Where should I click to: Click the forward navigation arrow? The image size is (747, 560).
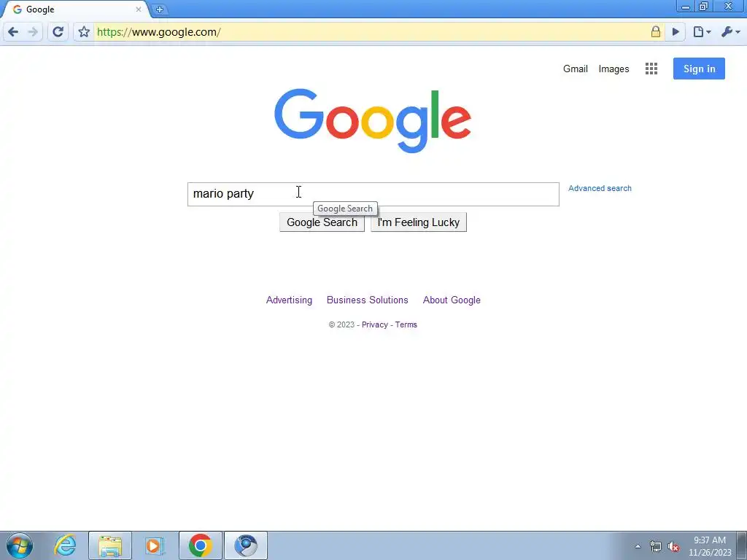(x=33, y=32)
